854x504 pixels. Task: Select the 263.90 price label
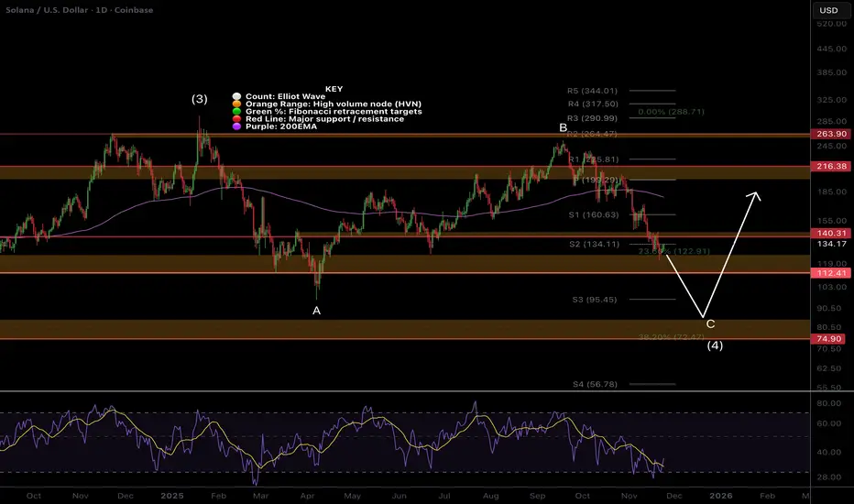point(832,134)
